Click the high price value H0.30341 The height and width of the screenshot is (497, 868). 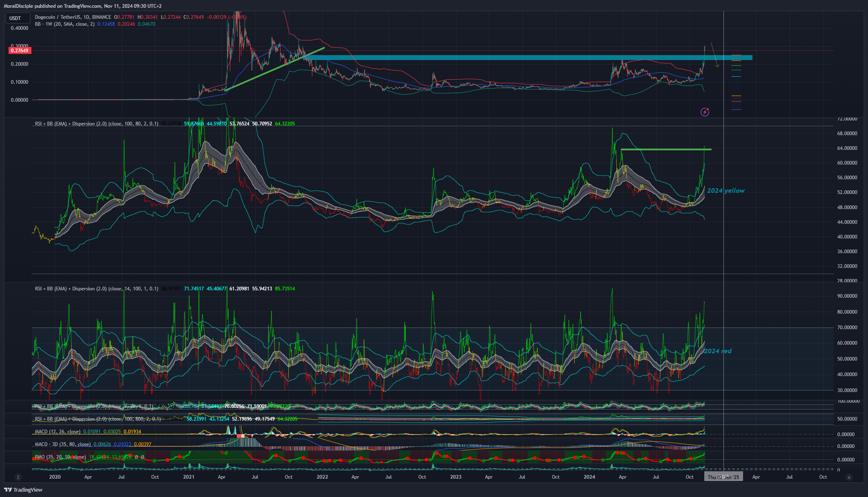147,17
